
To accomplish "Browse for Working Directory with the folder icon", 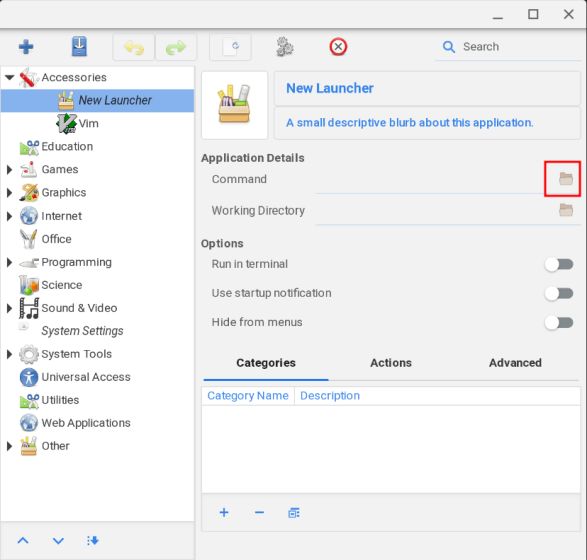I will coord(566,210).
